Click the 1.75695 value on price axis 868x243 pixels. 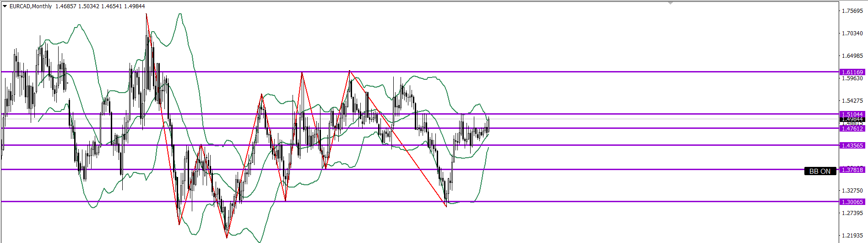point(852,11)
